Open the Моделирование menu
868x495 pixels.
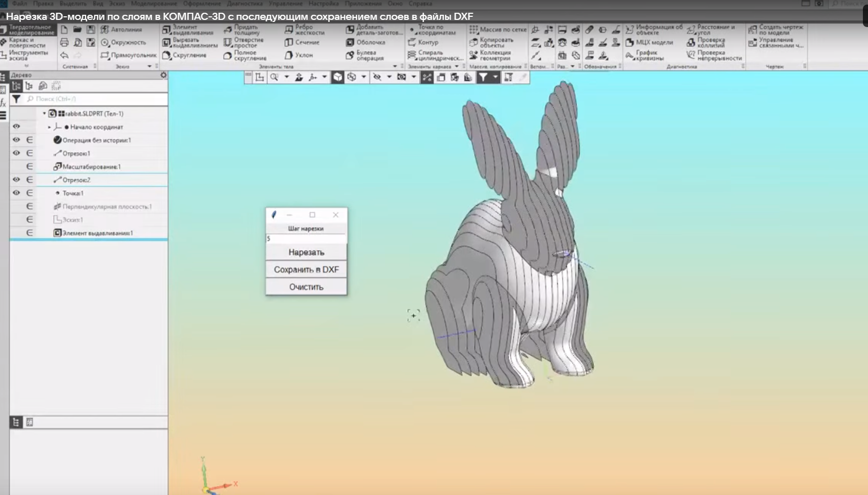[x=154, y=4]
